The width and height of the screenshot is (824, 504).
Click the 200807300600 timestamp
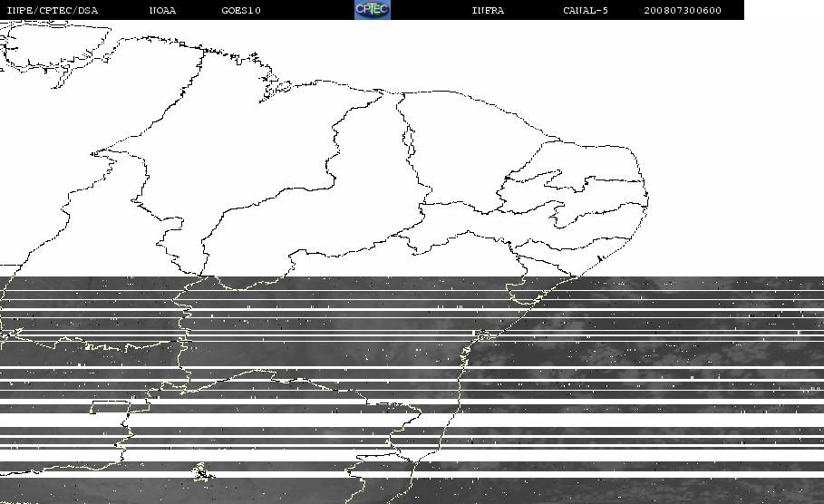(683, 11)
